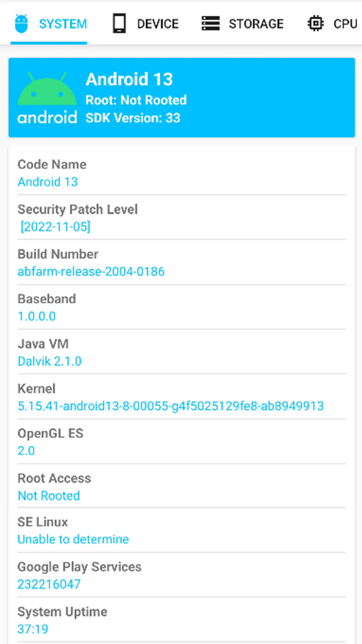The width and height of the screenshot is (362, 644).
Task: Tap the 'Root Access' label
Action: coord(54,478)
